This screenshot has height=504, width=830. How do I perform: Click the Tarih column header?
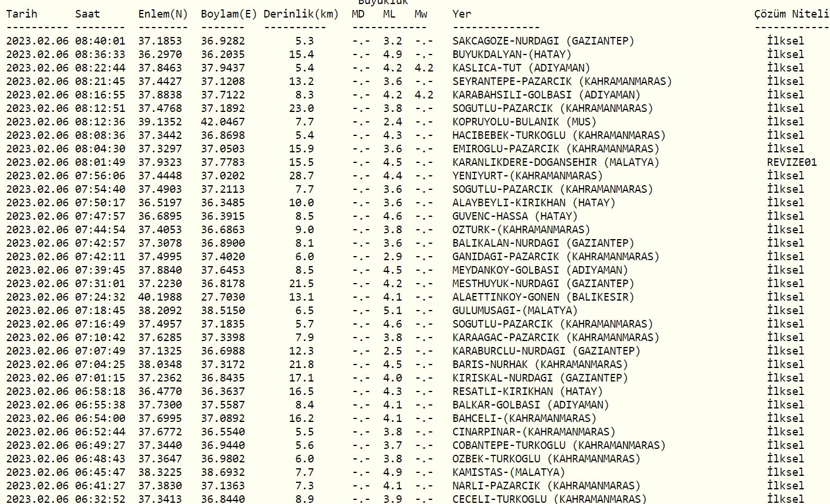pos(22,14)
